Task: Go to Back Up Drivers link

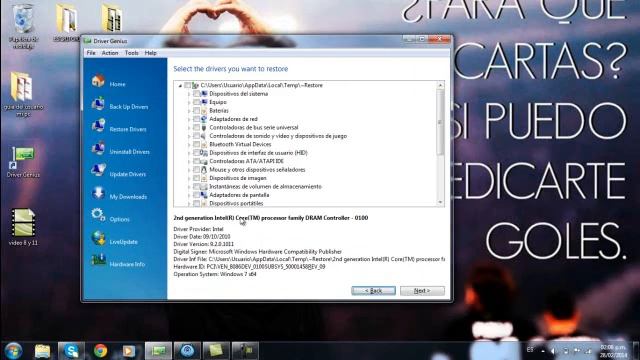Action: (129, 107)
